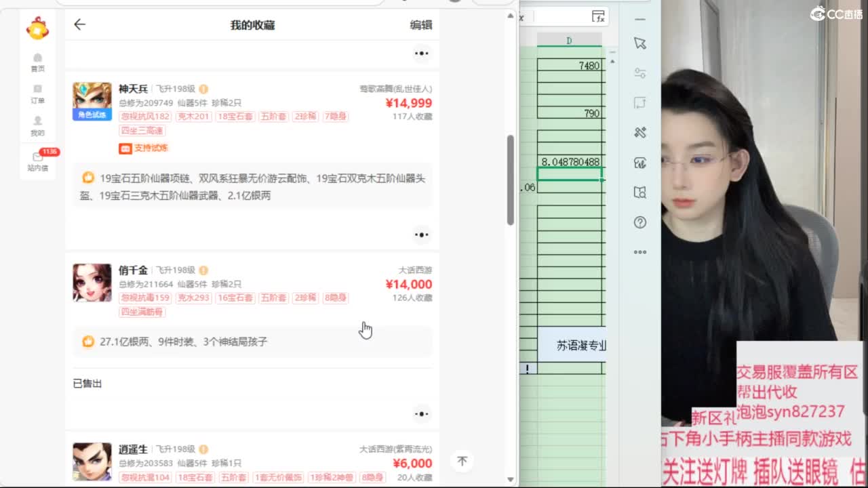Select the cursor arrow tool in the side panel
Image resolution: width=868 pixels, height=488 pixels.
pos(639,43)
